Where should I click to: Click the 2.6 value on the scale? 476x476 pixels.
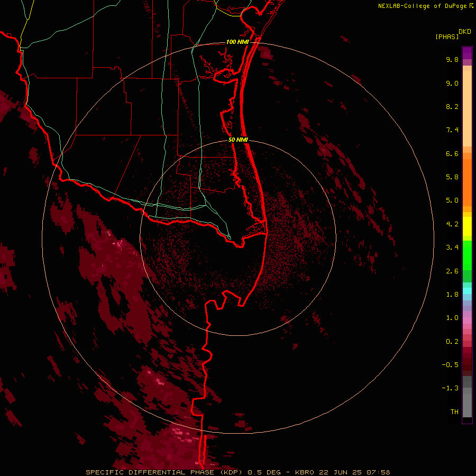(x=452, y=271)
